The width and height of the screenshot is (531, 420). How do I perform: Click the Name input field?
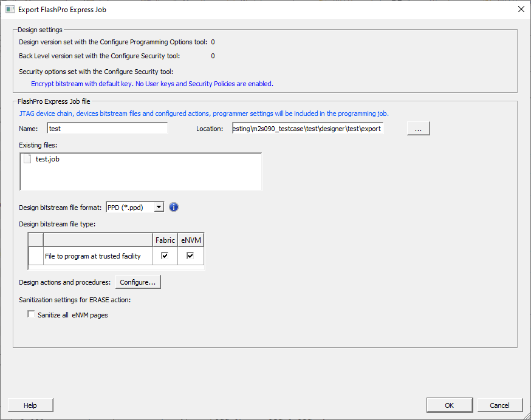[x=107, y=129]
